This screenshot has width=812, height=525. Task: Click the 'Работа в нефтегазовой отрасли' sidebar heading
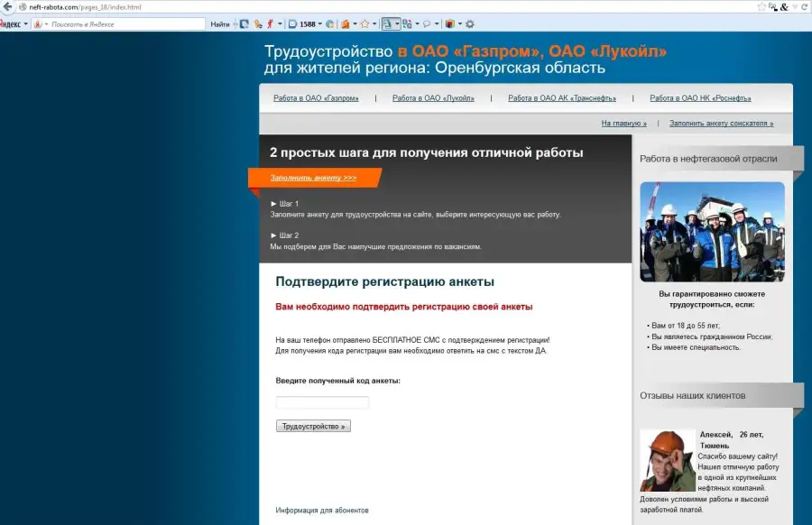[x=708, y=159]
